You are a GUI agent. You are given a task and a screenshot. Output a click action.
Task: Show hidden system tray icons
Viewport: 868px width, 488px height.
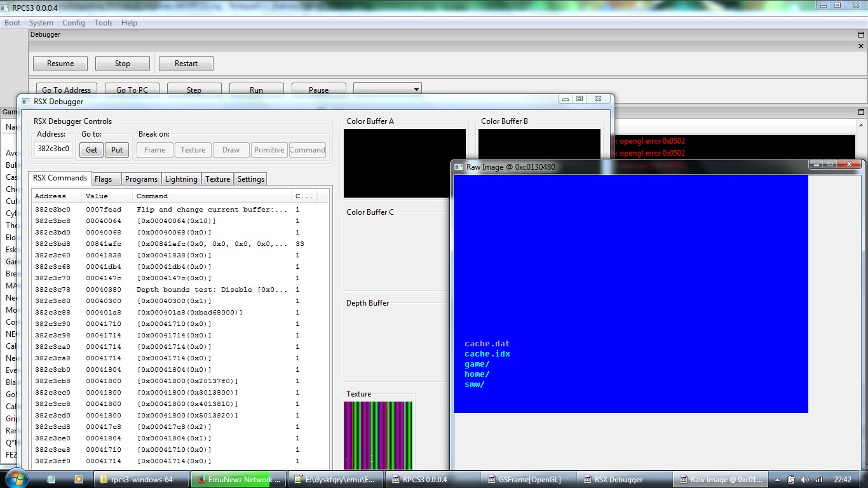(x=778, y=480)
